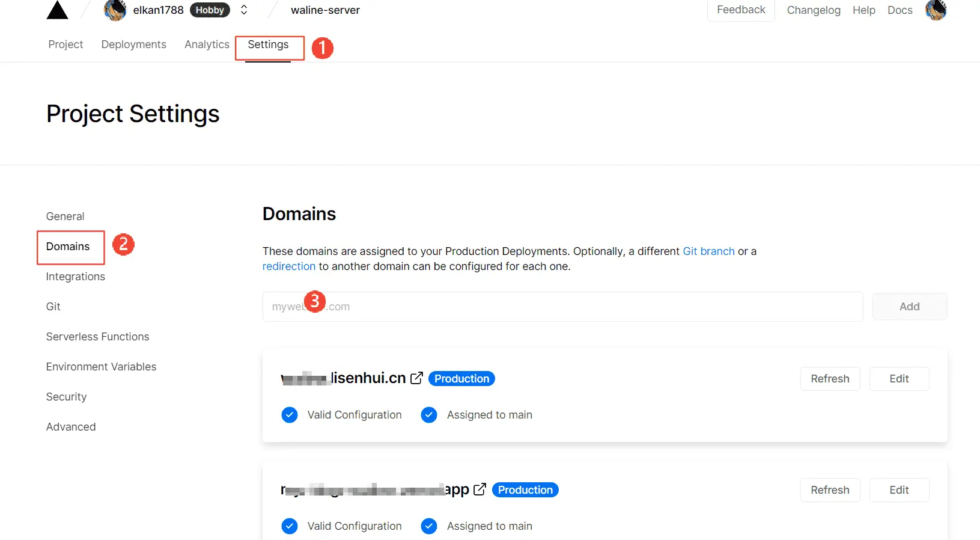980x540 pixels.
Task: Click Valid Configuration checkmark for .app domain
Action: [x=290, y=526]
